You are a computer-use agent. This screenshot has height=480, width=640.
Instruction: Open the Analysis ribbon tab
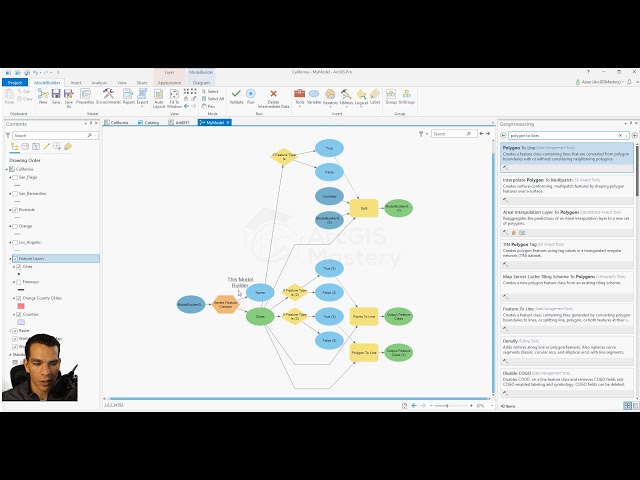tap(99, 82)
